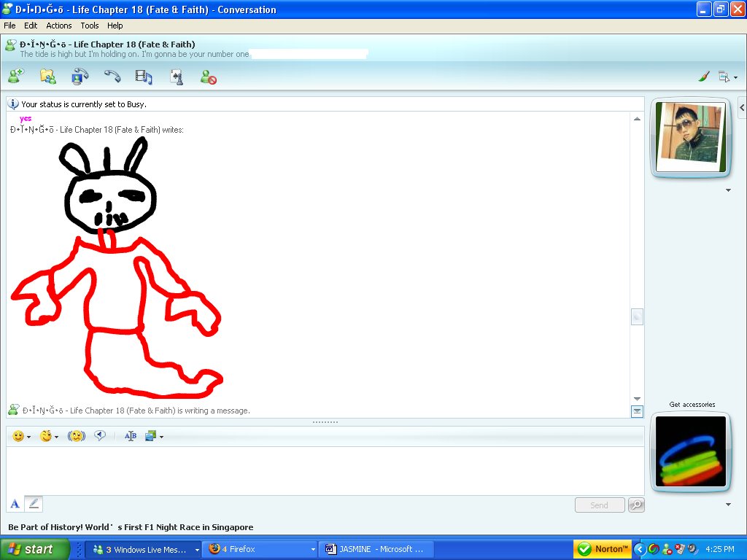The height and width of the screenshot is (560, 747).
Task: Click the scroll down arrow in conversation
Action: [x=637, y=399]
